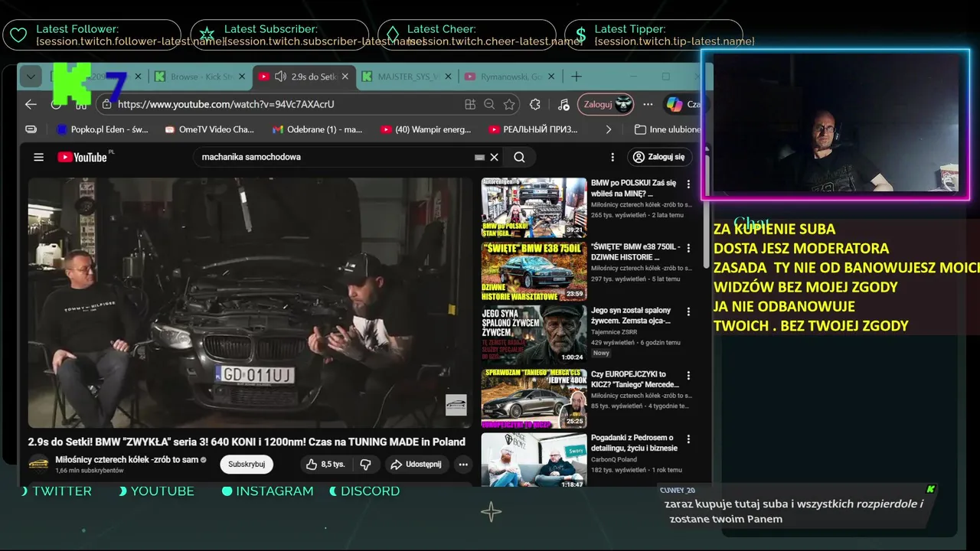
Task: Click the 'Latest Tipper' dollar icon
Action: pos(580,35)
